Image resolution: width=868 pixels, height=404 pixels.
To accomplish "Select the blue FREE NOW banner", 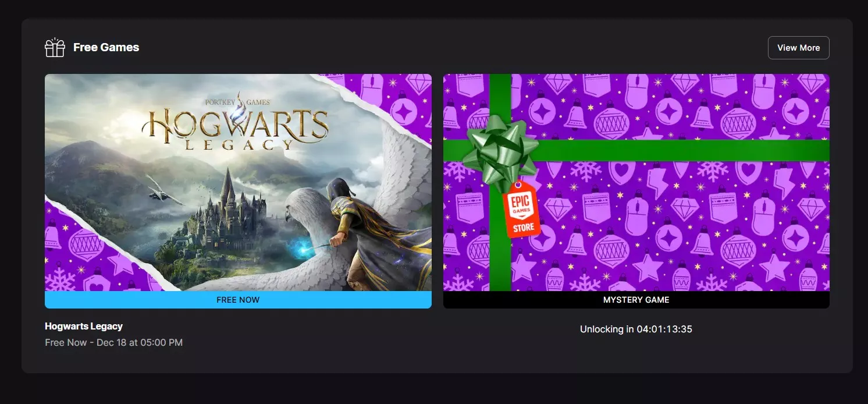I will pos(238,300).
